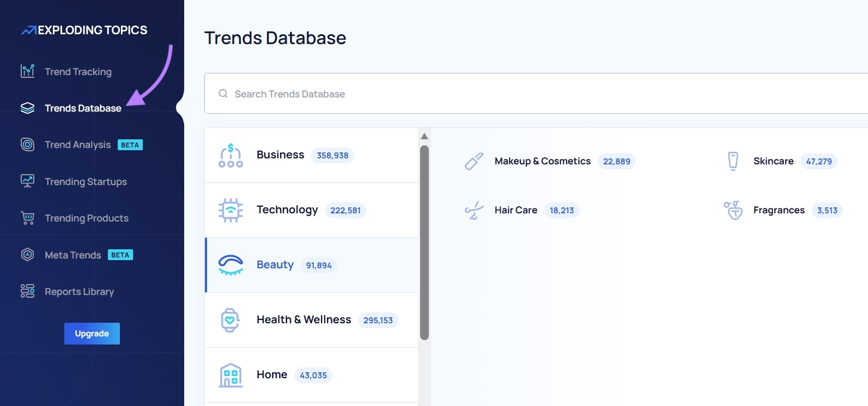Click the Trend Analysis target icon
The image size is (868, 406).
[27, 145]
